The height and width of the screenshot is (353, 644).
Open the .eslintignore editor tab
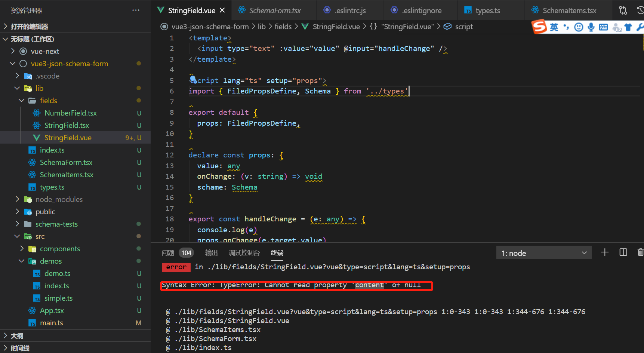[x=422, y=10]
